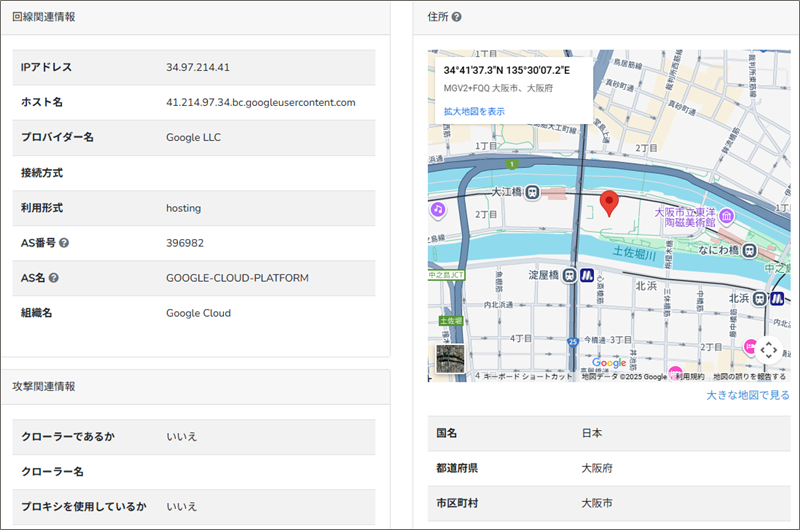Screen dimensions: 800x530
Task: Switch to satellite view via the thumbnail
Action: click(x=450, y=361)
